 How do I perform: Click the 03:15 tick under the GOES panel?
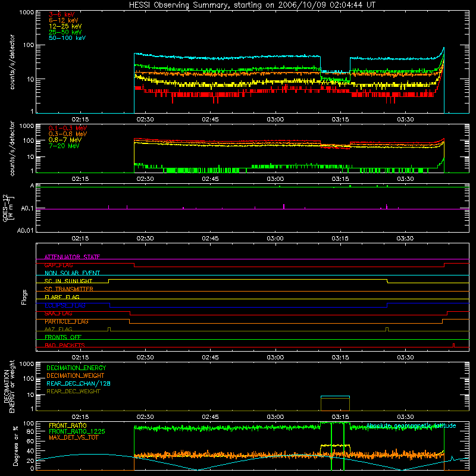point(340,239)
